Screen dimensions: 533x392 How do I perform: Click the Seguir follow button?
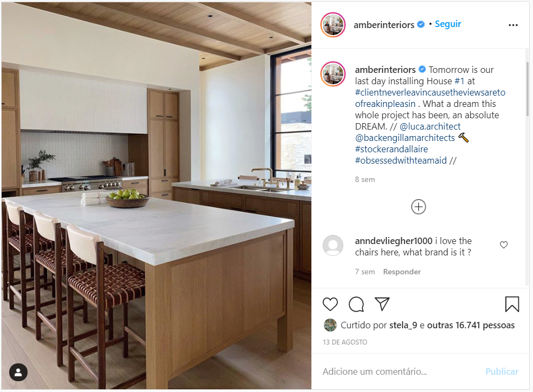click(448, 24)
